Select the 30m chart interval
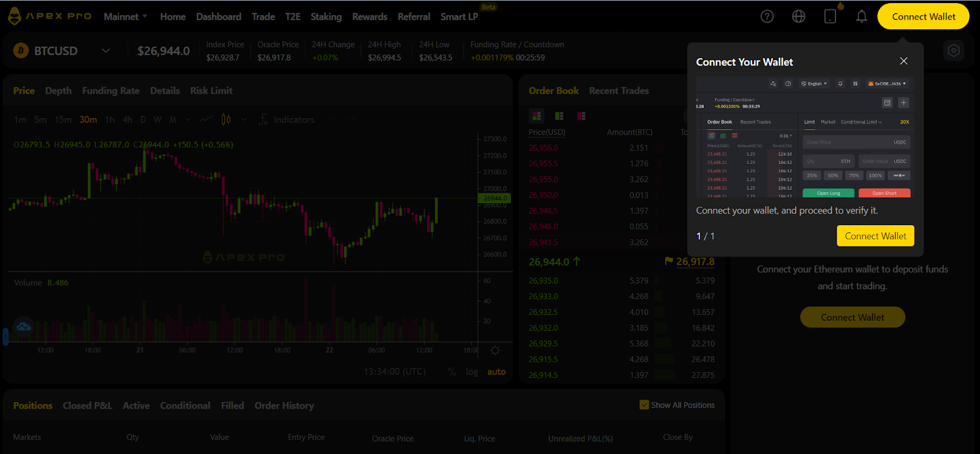 88,119
